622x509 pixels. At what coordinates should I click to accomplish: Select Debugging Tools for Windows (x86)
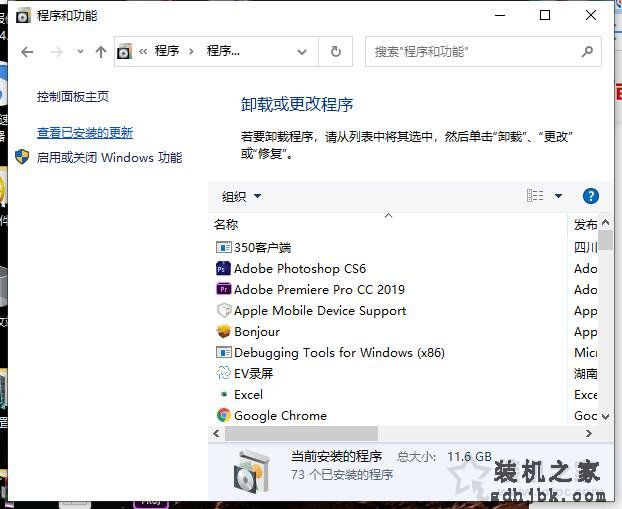(x=339, y=353)
